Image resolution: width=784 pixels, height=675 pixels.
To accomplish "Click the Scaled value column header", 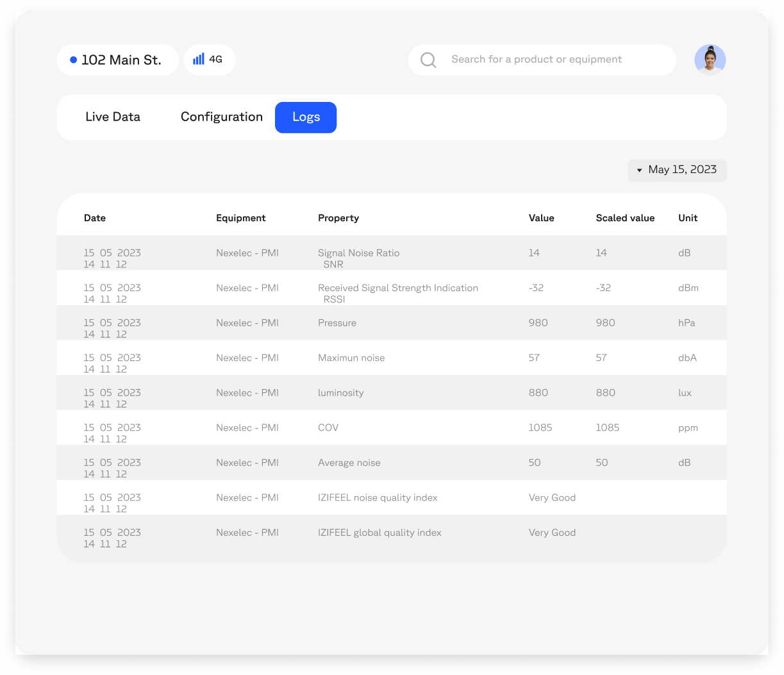I will coord(625,218).
